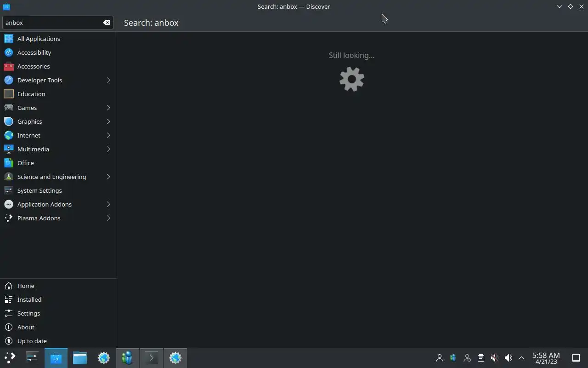Open the Multimedia category icon
Screen dimensions: 588x368
[8, 149]
